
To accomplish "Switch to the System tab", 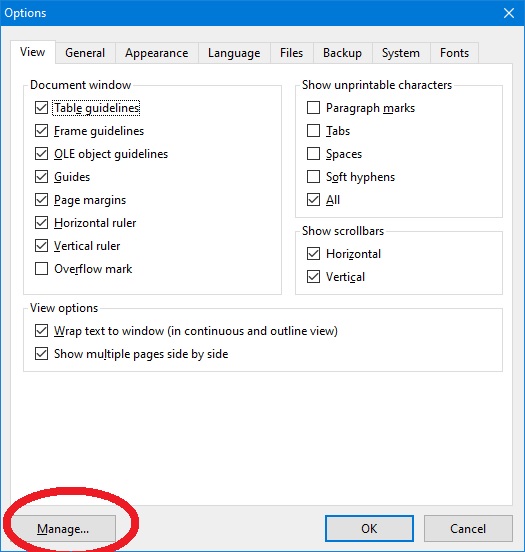I will coord(401,53).
